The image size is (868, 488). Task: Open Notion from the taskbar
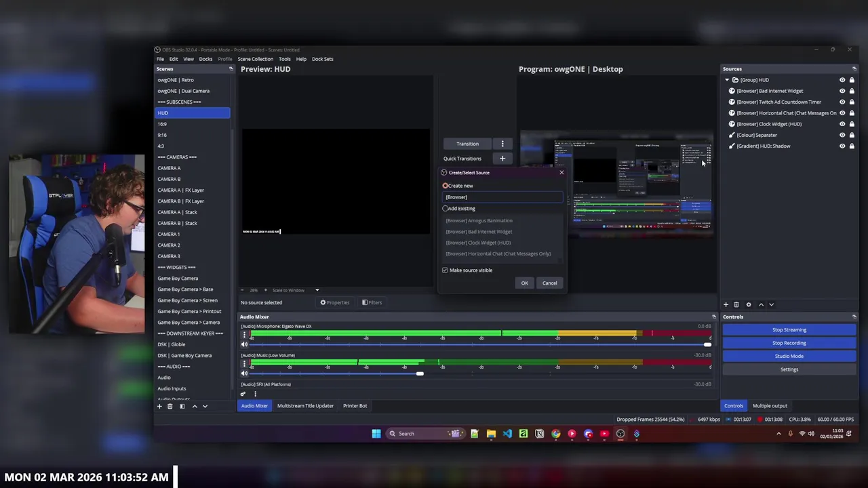pyautogui.click(x=540, y=434)
